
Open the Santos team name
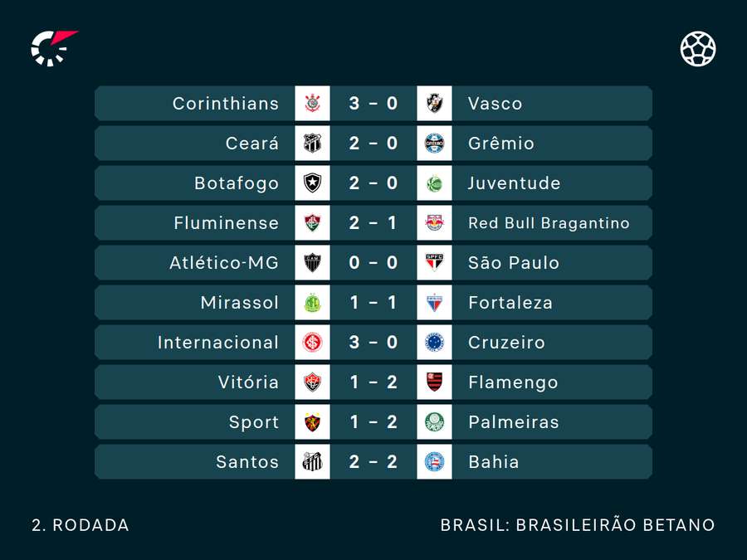tap(247, 462)
